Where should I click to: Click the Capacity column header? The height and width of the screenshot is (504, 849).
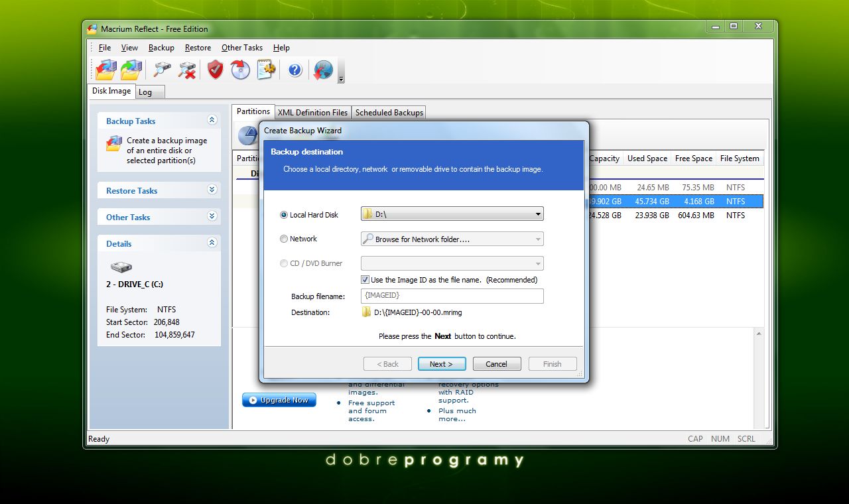[x=604, y=158]
